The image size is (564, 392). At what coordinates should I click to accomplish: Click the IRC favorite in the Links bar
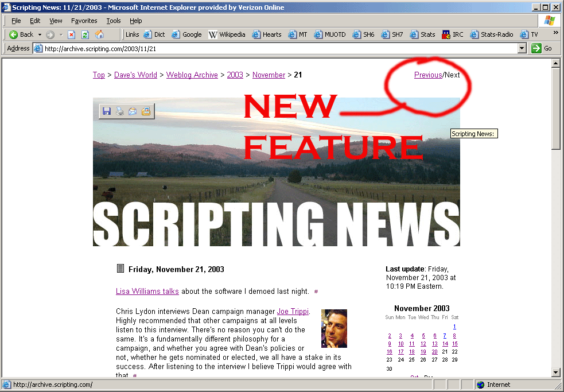click(x=452, y=34)
